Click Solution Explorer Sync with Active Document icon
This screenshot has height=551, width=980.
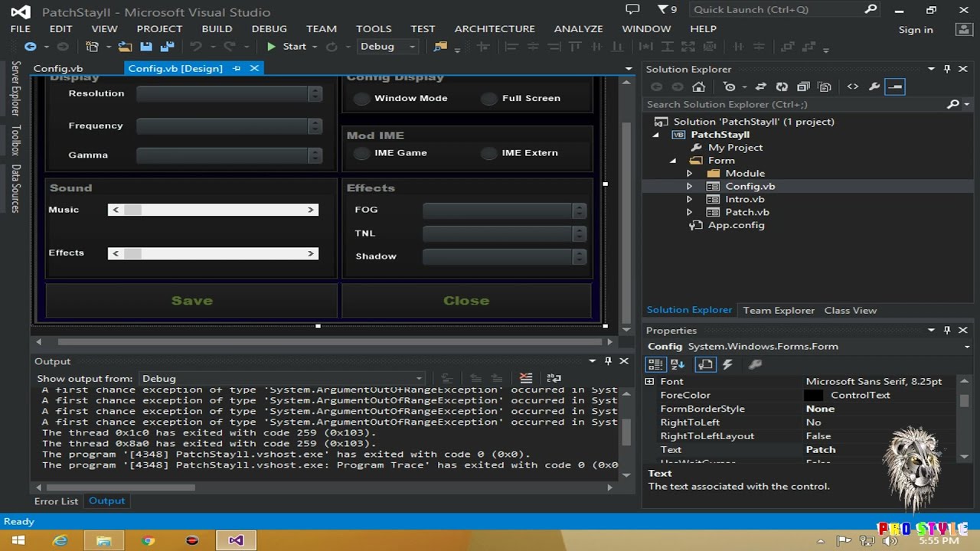coord(760,86)
